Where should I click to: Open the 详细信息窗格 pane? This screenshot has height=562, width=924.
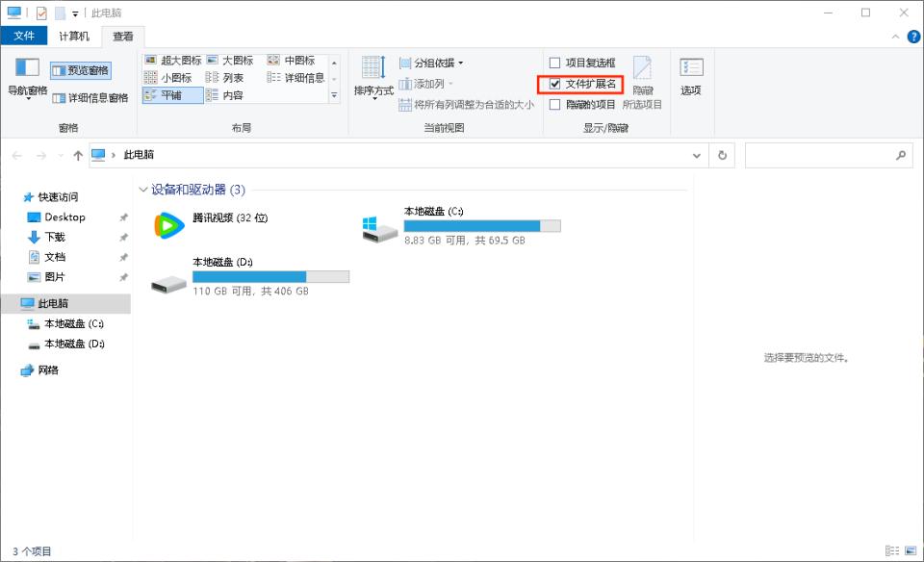89,96
